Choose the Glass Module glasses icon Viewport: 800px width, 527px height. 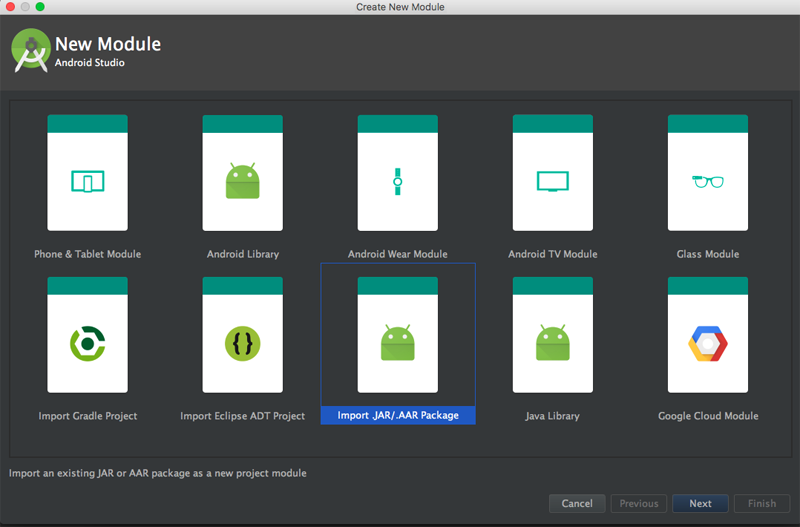pyautogui.click(x=708, y=181)
